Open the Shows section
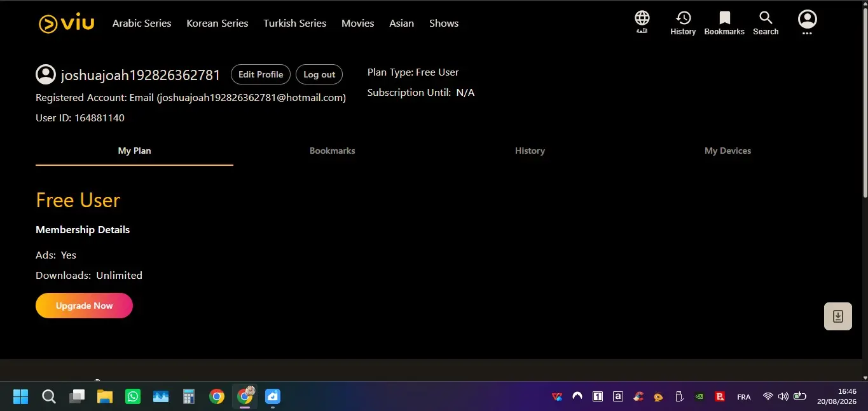 444,23
